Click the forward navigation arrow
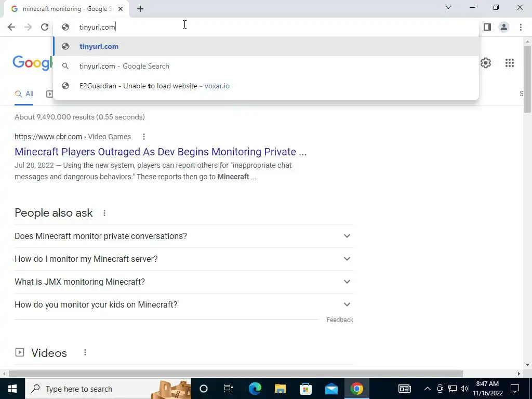The height and width of the screenshot is (399, 532). 28,27
